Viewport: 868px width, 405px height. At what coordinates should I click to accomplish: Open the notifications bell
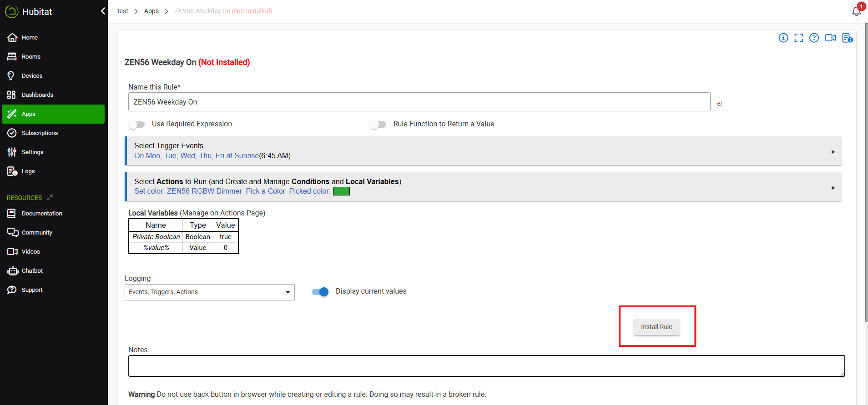tap(857, 11)
